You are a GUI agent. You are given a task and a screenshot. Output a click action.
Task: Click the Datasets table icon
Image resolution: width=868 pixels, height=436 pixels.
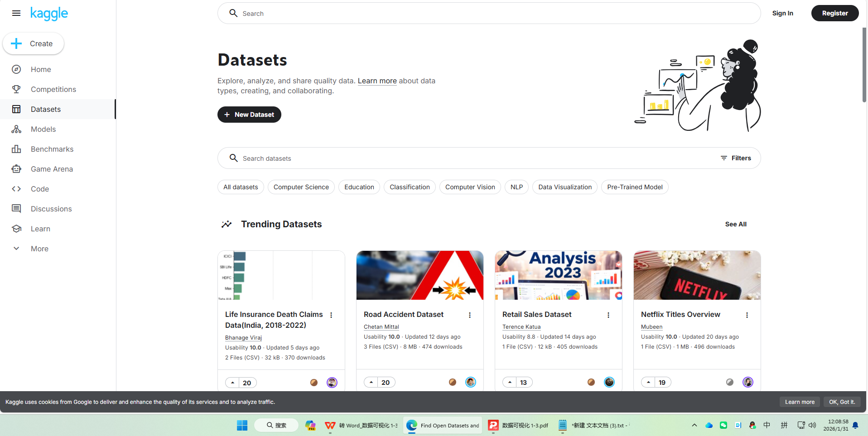[16, 109]
